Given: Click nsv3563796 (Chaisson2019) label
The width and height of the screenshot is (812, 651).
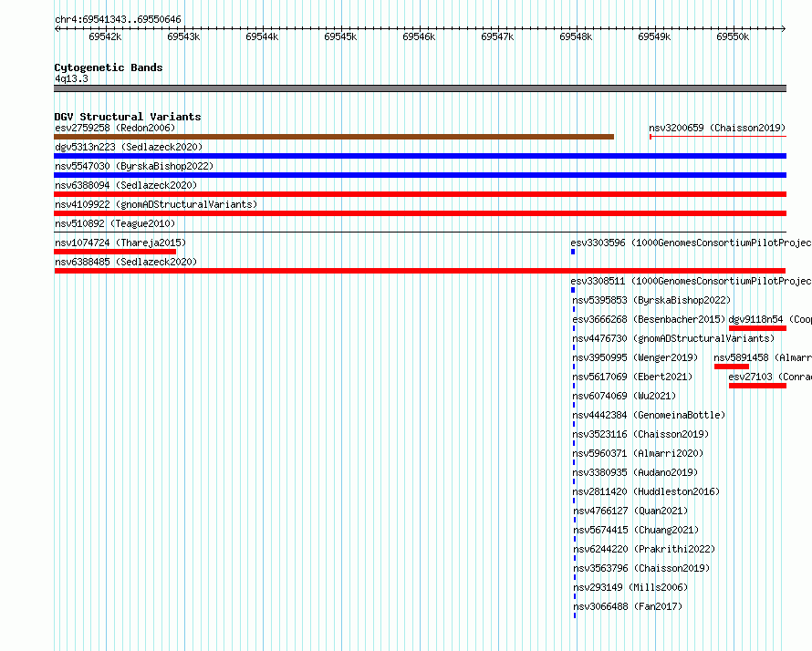Looking at the screenshot, I should coord(641,568).
